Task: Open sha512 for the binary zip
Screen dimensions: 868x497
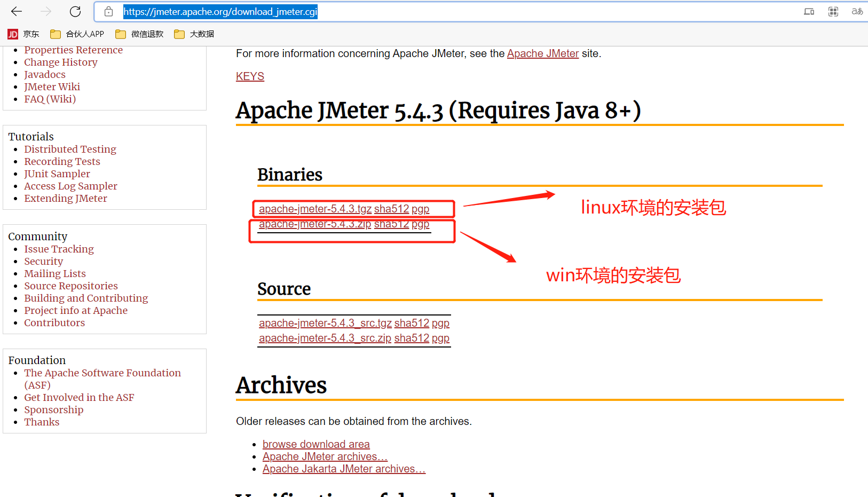Action: click(391, 224)
